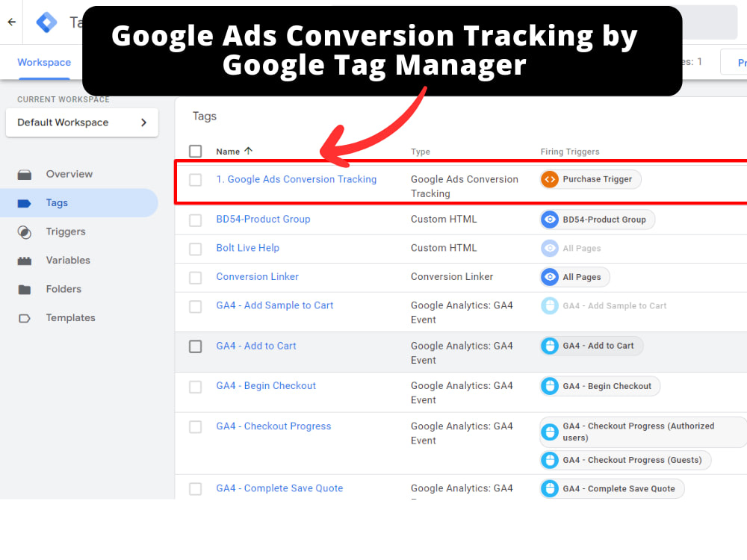The image size is (747, 560).
Task: Check the GA4 - Add Sample to Cart checkbox
Action: click(x=195, y=306)
